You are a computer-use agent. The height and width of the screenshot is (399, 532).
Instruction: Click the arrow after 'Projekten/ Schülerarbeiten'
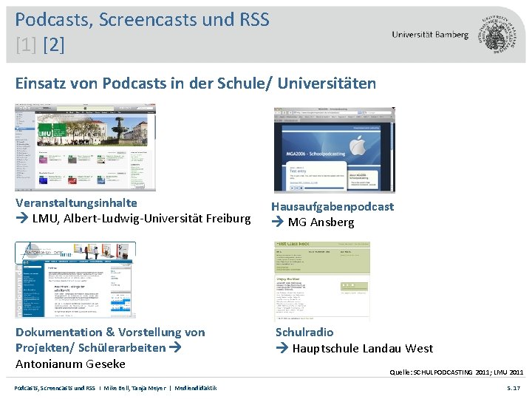click(x=175, y=347)
